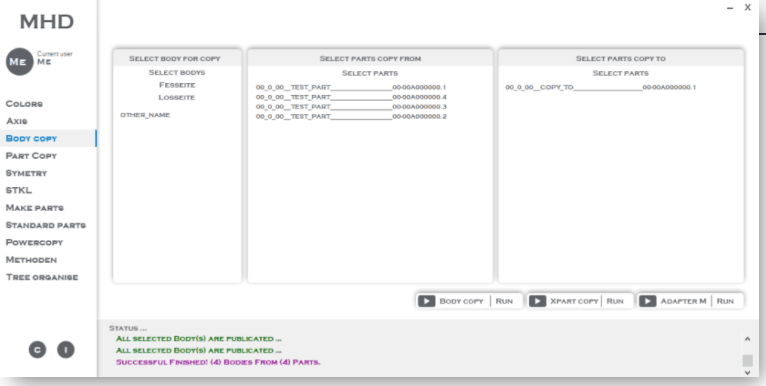Click the Successful Finished status message
Image resolution: width=766 pixels, height=386 pixels.
pos(218,362)
